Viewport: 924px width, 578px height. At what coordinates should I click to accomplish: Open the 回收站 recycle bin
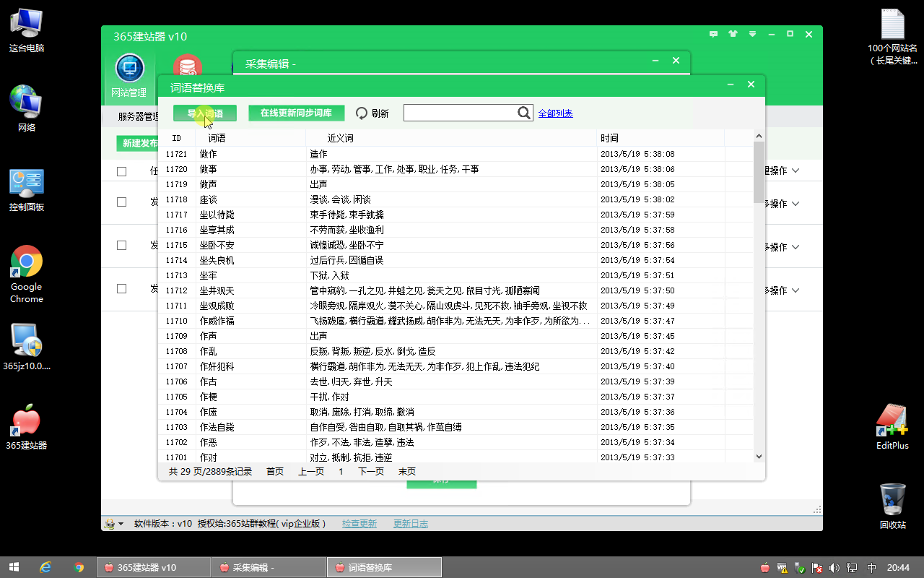[892, 506]
